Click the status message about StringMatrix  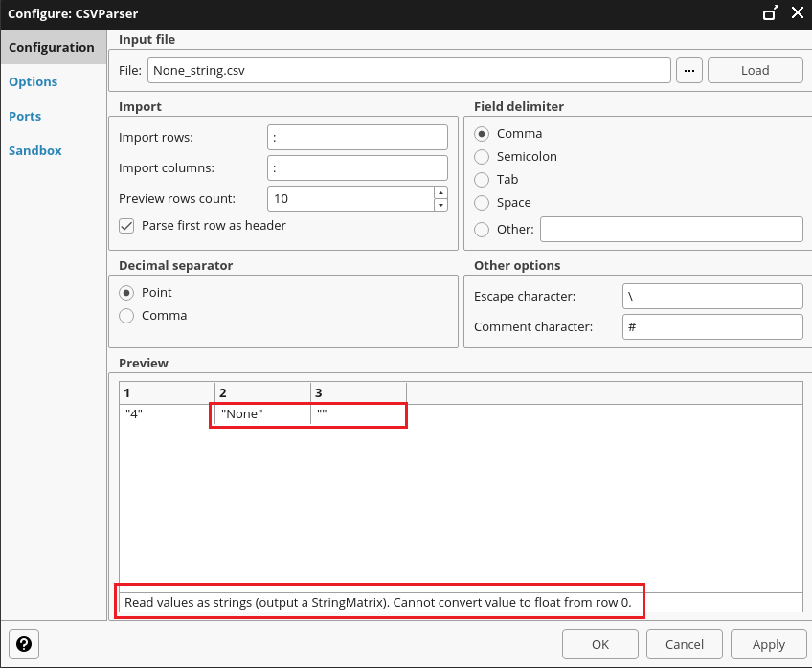378,602
